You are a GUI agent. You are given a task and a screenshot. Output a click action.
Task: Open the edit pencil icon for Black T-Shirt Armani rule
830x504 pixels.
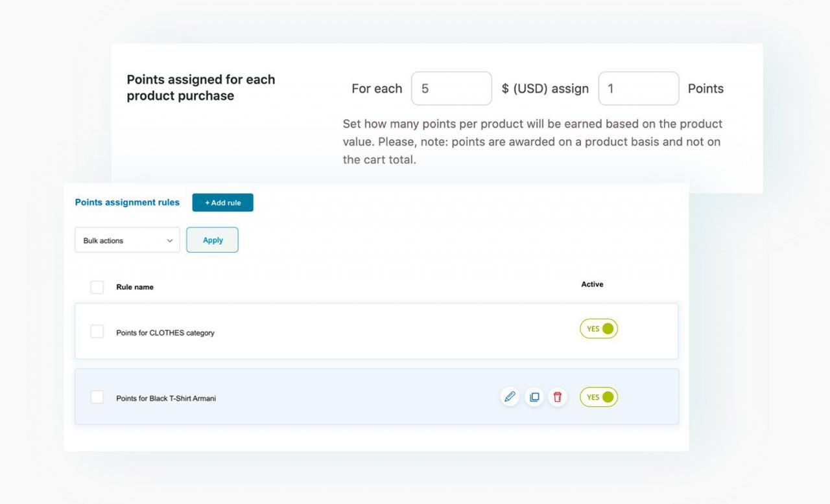pos(510,396)
